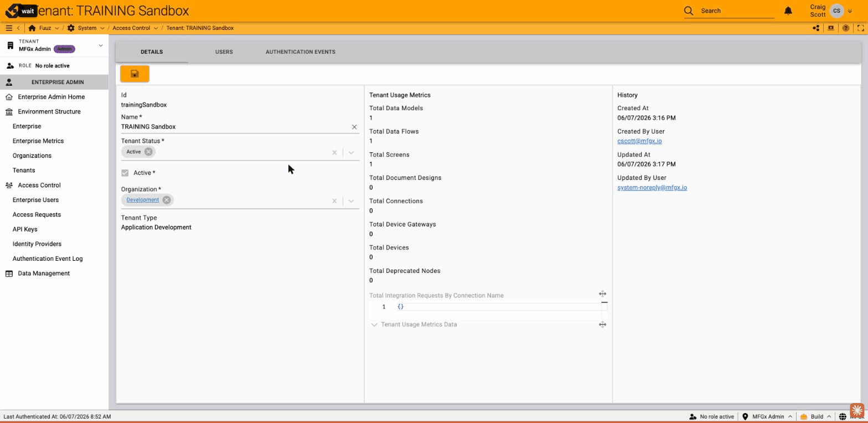Viewport: 868px width, 423px height.
Task: Toggle the Active checkbox
Action: 125,173
